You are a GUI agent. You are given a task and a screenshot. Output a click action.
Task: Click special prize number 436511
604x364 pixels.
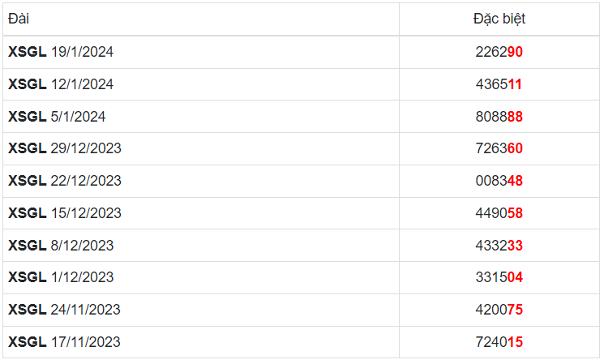click(499, 84)
